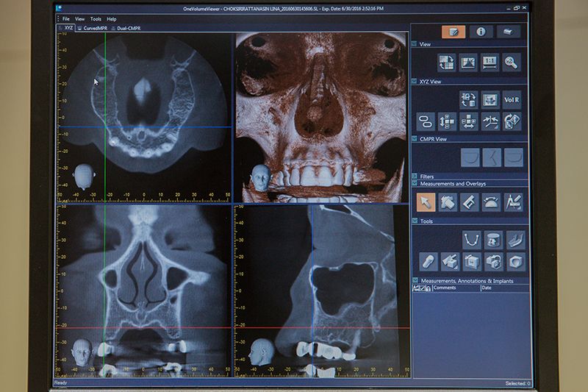Click the 3D trough shape tool icon
Viewport: 588px width, 392px height.
coord(515,240)
